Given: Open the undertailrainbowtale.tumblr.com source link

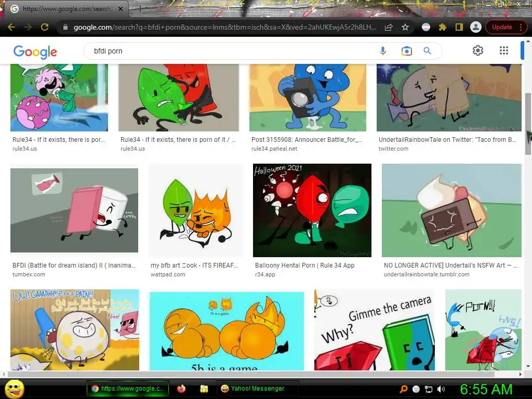Looking at the screenshot, I should tap(427, 274).
